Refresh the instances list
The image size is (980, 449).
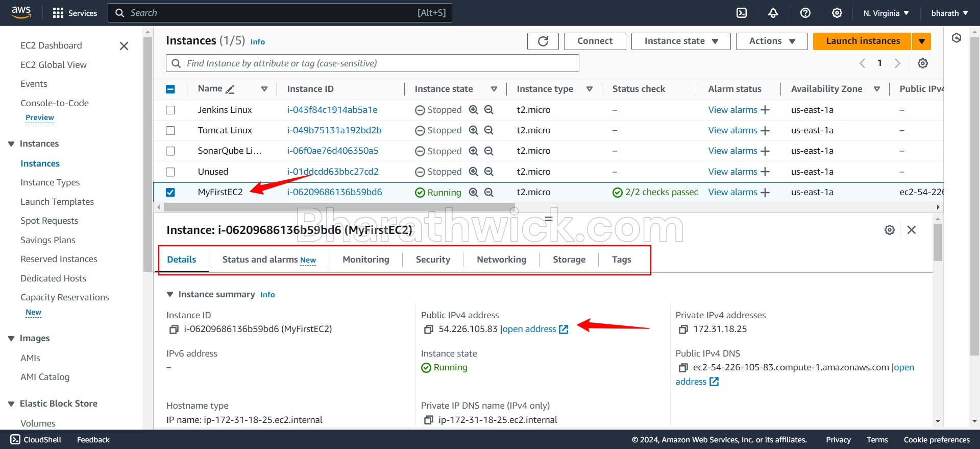click(x=543, y=41)
